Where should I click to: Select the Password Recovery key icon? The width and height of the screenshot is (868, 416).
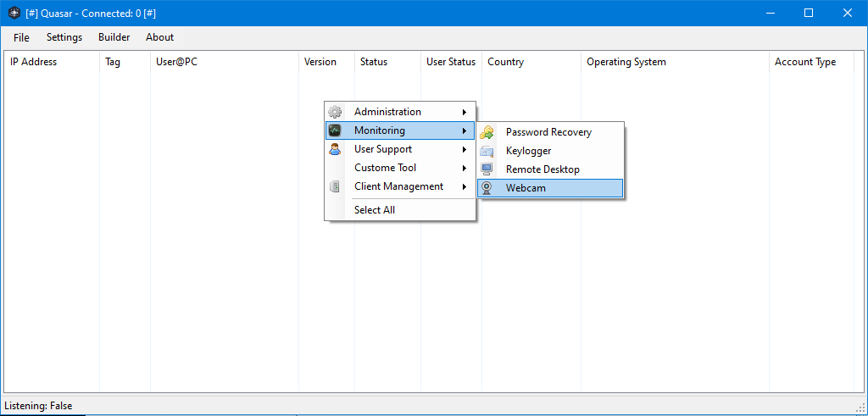(x=487, y=132)
